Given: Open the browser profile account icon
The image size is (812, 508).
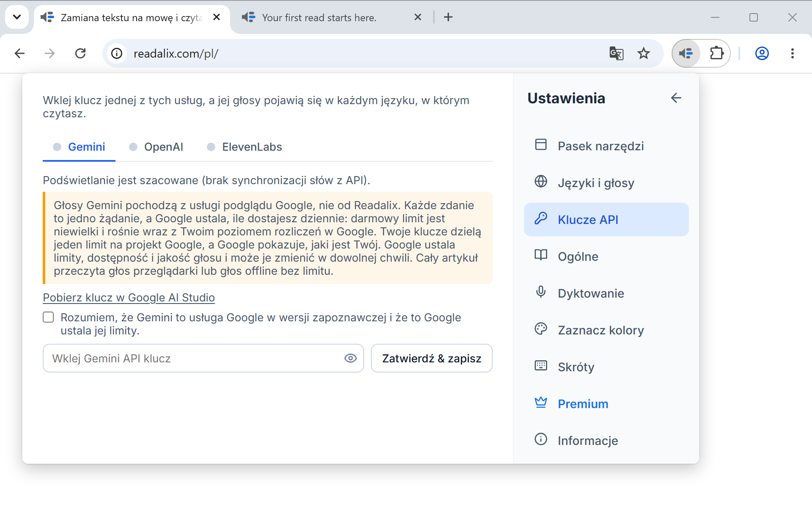Looking at the screenshot, I should [762, 53].
